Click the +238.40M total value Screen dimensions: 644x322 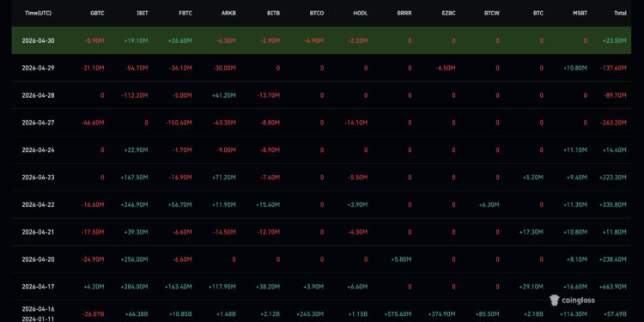(x=613, y=259)
